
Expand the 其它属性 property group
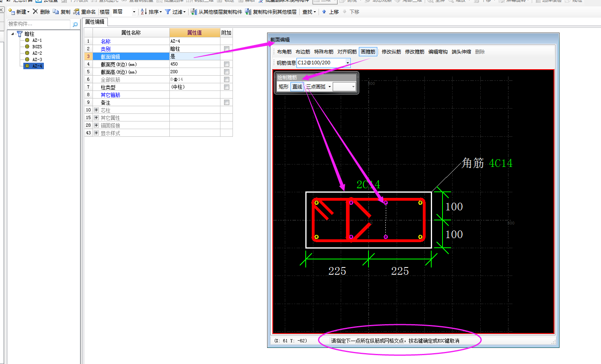(96, 117)
